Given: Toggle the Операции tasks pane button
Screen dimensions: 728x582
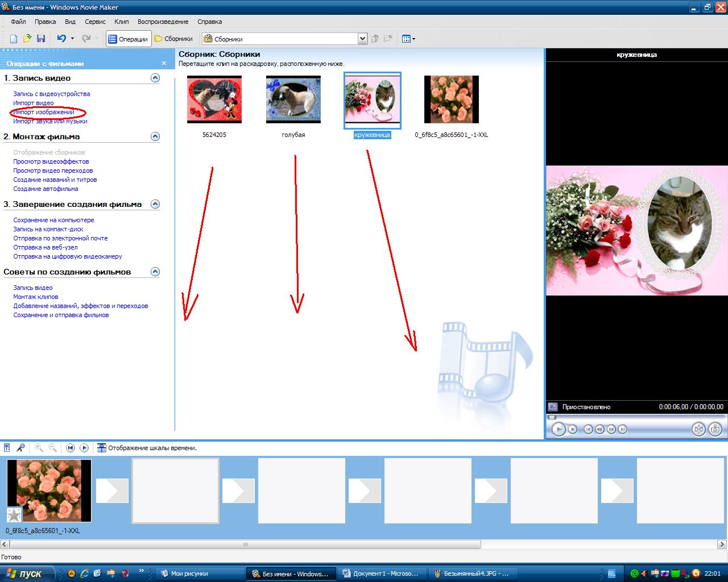Looking at the screenshot, I should coord(129,39).
